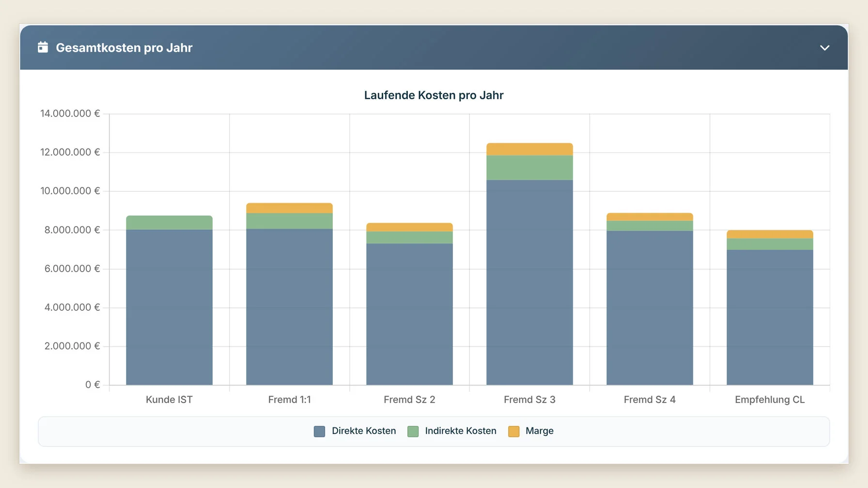Select the Empfehlung CL blue bar

[x=770, y=317]
